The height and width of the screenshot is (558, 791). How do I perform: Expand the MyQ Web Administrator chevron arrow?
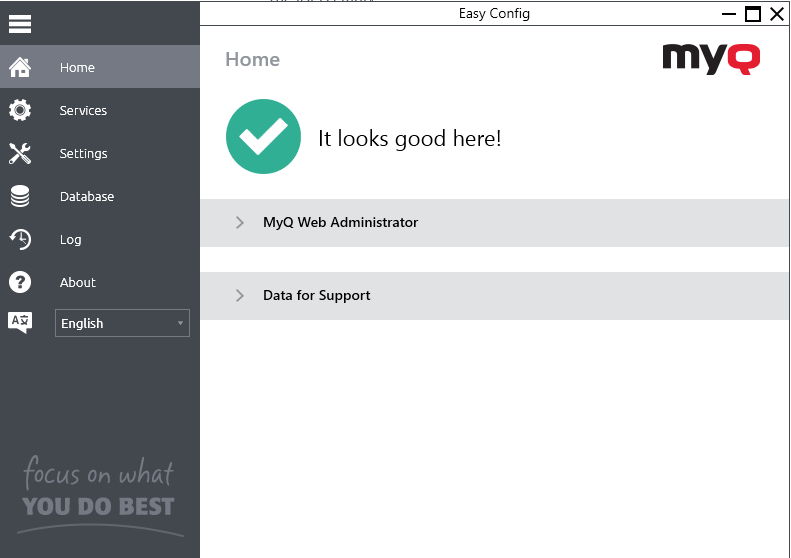click(240, 223)
